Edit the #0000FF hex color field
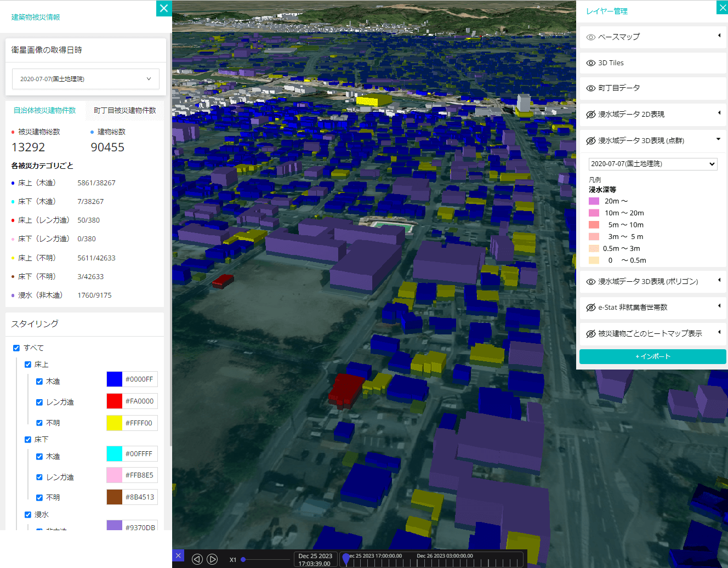The height and width of the screenshot is (568, 728). [x=140, y=379]
